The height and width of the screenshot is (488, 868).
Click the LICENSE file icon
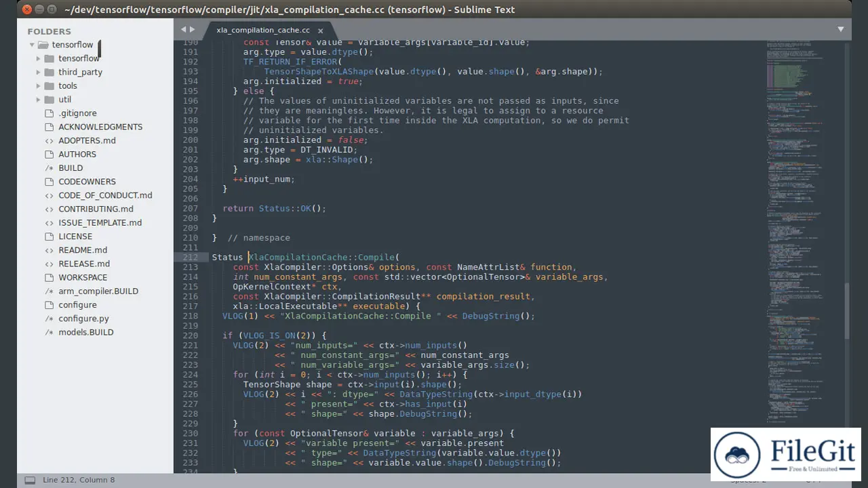pos(49,237)
